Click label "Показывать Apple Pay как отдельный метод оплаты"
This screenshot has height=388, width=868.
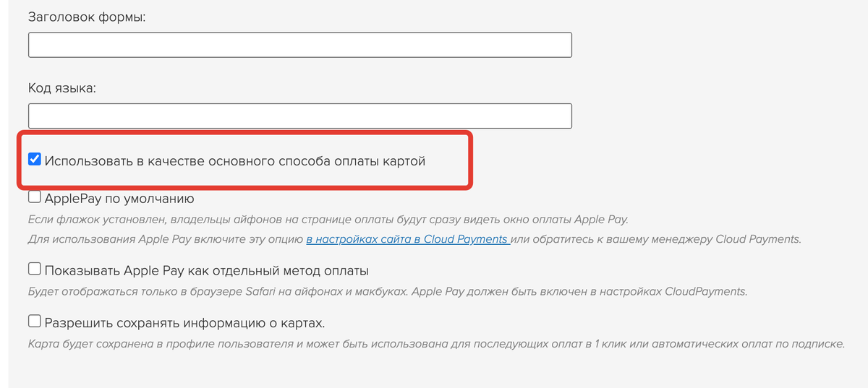(207, 271)
